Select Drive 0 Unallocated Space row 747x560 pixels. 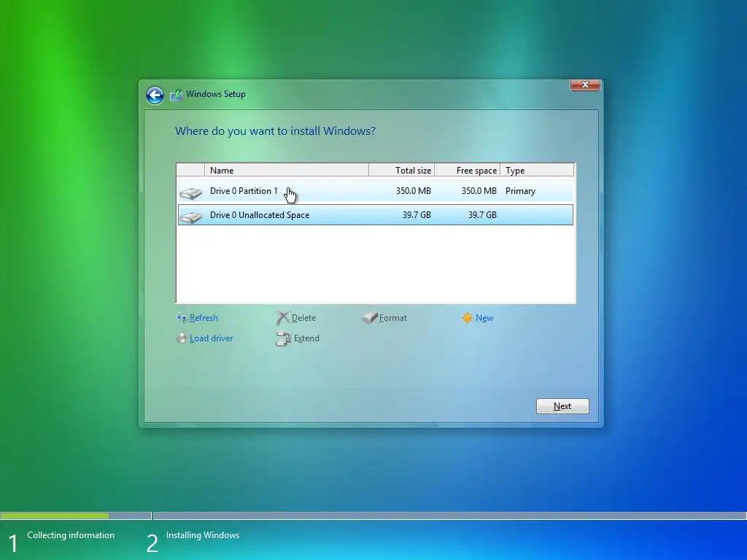(376, 215)
